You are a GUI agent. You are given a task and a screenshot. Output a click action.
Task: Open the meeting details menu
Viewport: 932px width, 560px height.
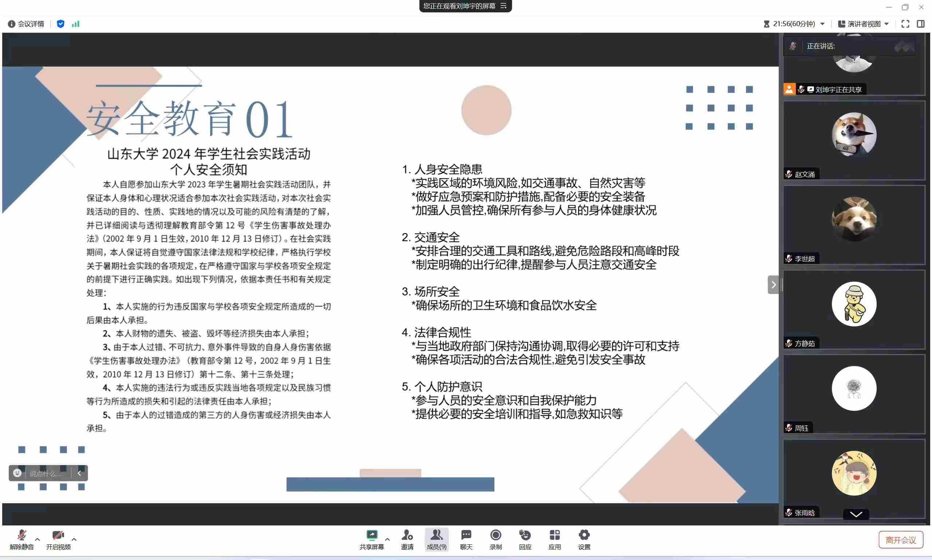[26, 24]
